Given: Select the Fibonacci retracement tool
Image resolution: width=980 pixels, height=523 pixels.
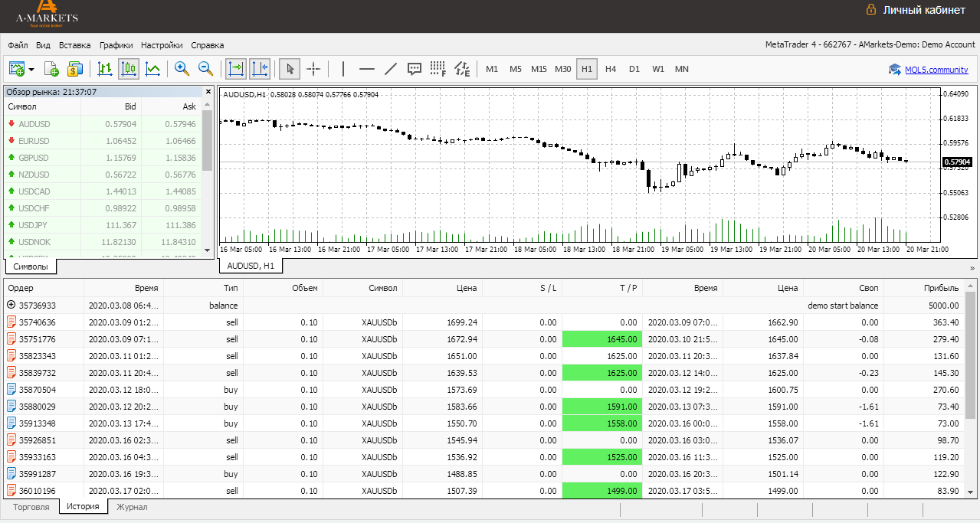Looking at the screenshot, I should (x=438, y=69).
